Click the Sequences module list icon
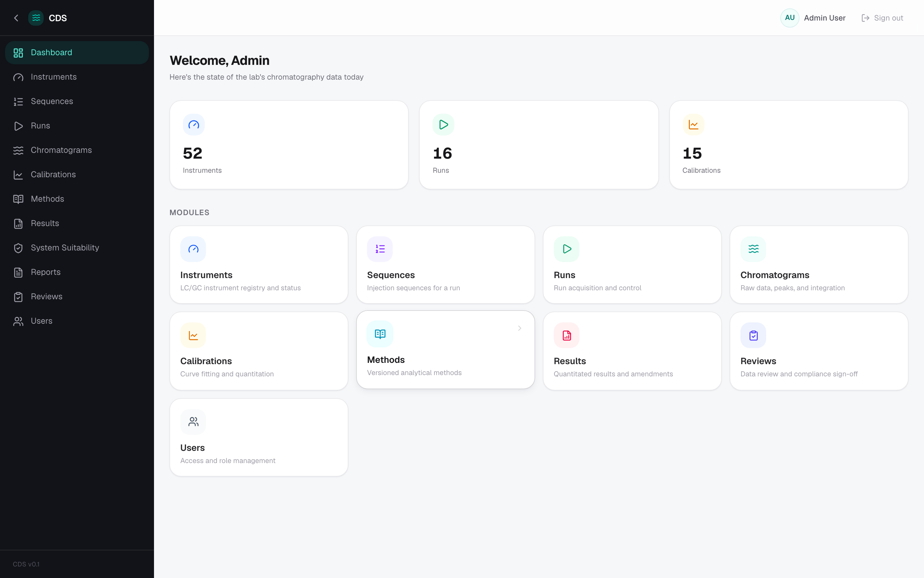Viewport: 924px width, 578px height. [x=380, y=249]
